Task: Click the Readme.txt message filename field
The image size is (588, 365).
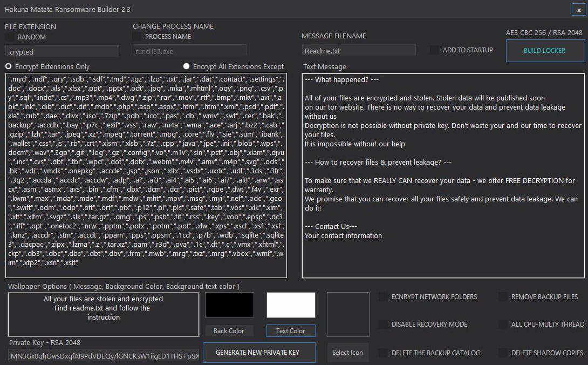Action: pos(359,50)
